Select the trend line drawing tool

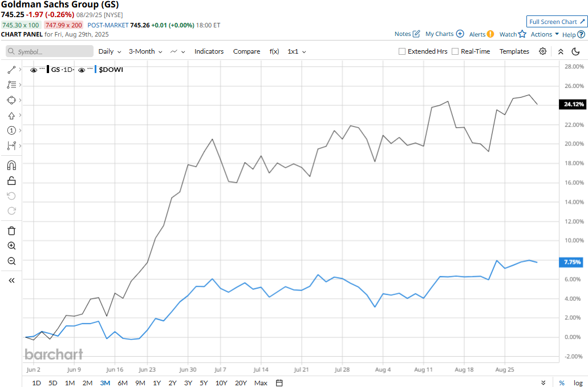11,70
